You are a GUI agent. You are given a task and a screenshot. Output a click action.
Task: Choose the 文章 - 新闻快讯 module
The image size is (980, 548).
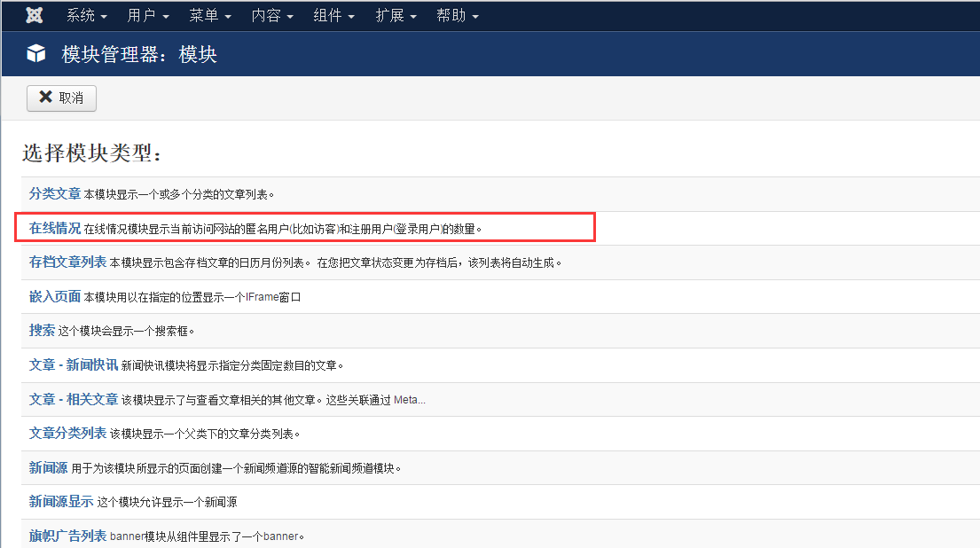[74, 364]
